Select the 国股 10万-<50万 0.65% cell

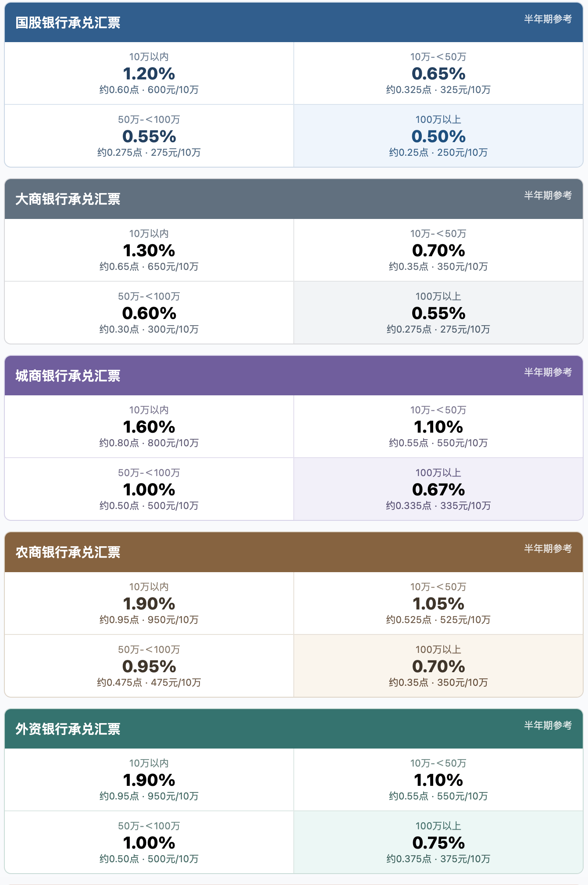(438, 73)
